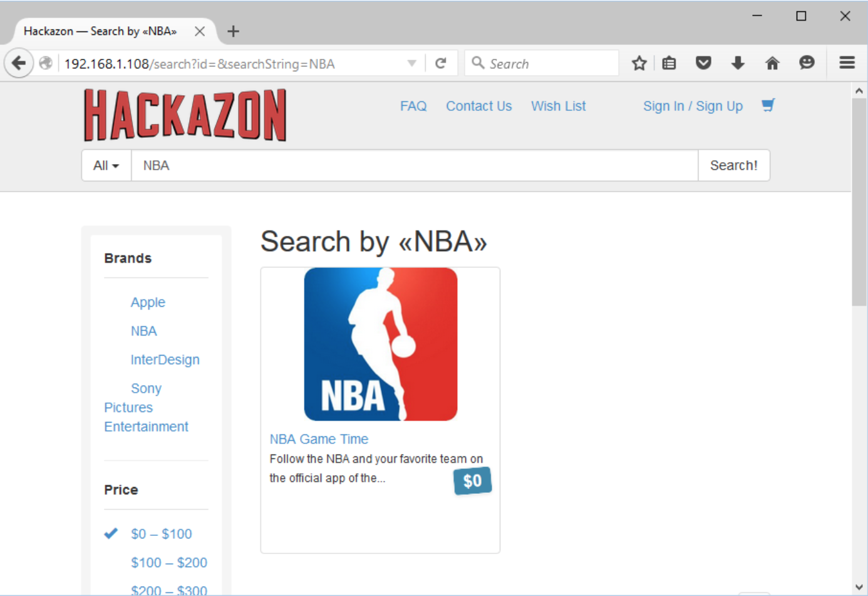Viewport: 868px width, 596px height.
Task: Filter by NBA brand
Action: (x=143, y=331)
